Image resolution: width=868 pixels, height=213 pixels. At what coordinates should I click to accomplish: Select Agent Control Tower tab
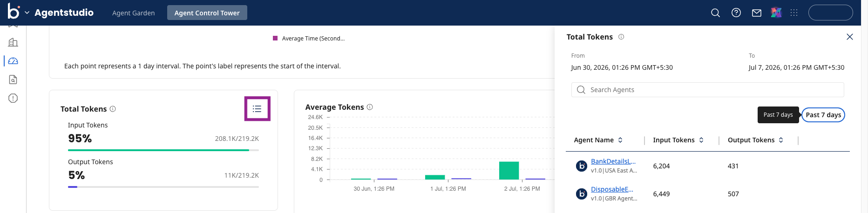tap(207, 13)
